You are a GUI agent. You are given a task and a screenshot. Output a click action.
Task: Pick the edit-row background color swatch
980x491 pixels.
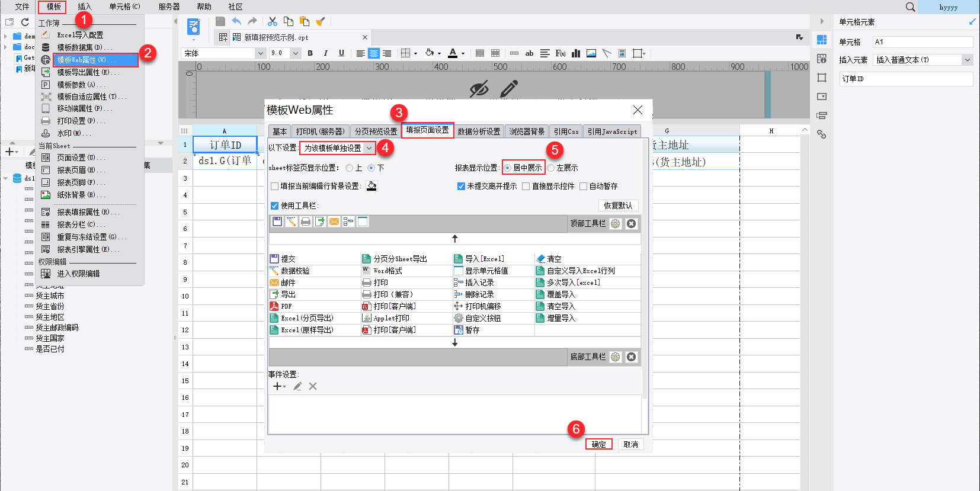point(371,186)
